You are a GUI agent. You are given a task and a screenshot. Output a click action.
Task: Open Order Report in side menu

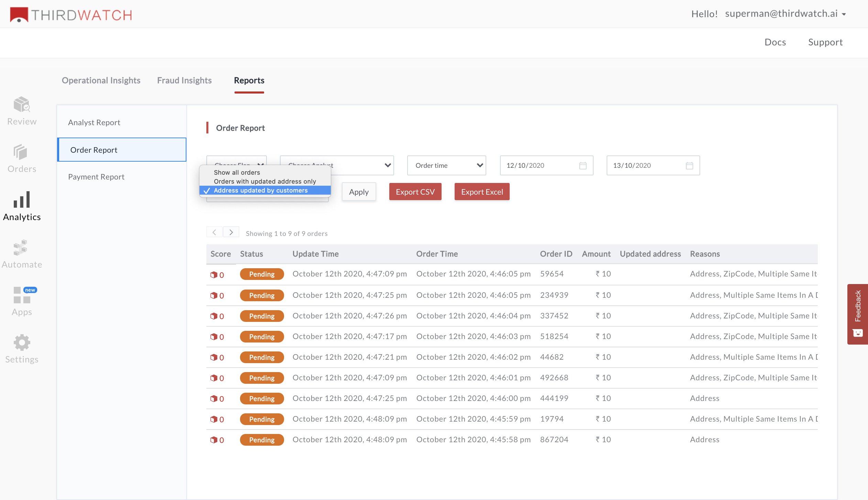[122, 150]
